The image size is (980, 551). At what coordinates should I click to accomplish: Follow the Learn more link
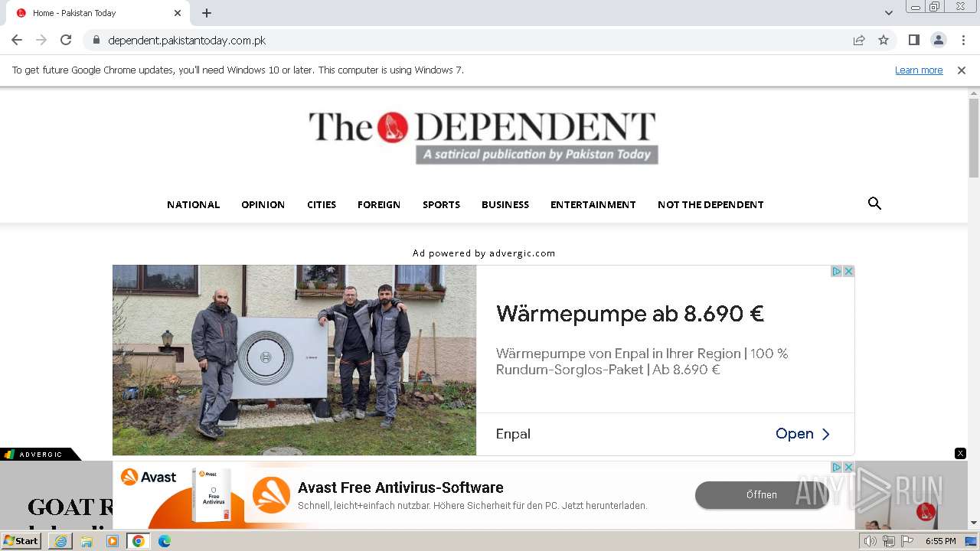pyautogui.click(x=919, y=70)
